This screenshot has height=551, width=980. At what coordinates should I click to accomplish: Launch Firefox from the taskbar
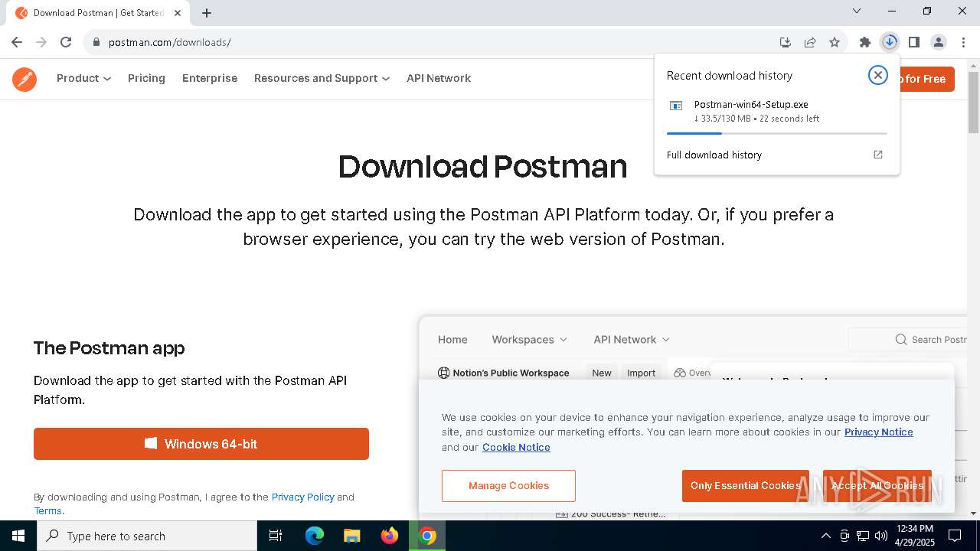[390, 536]
